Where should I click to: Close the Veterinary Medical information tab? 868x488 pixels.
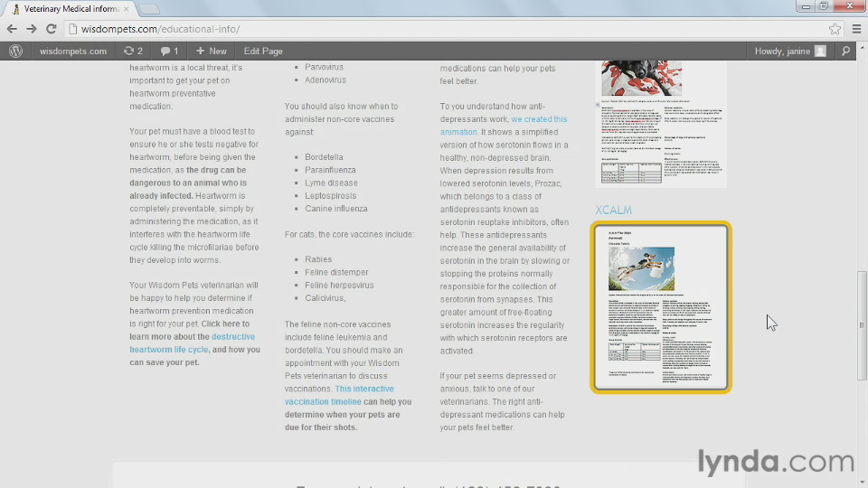(x=126, y=9)
